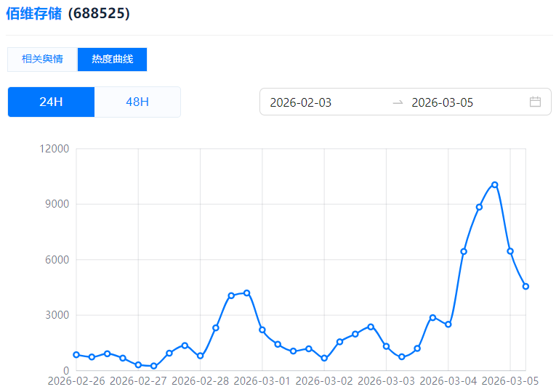
Task: Edit the end date 2026-03-05 field
Action: [443, 102]
